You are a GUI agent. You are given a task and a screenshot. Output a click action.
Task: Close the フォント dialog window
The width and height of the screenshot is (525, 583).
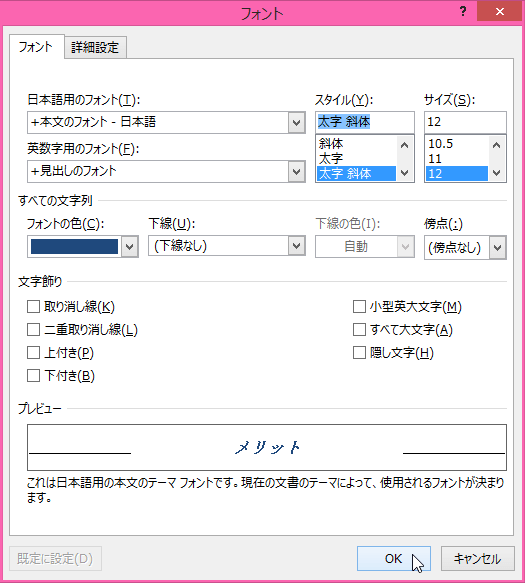500,12
